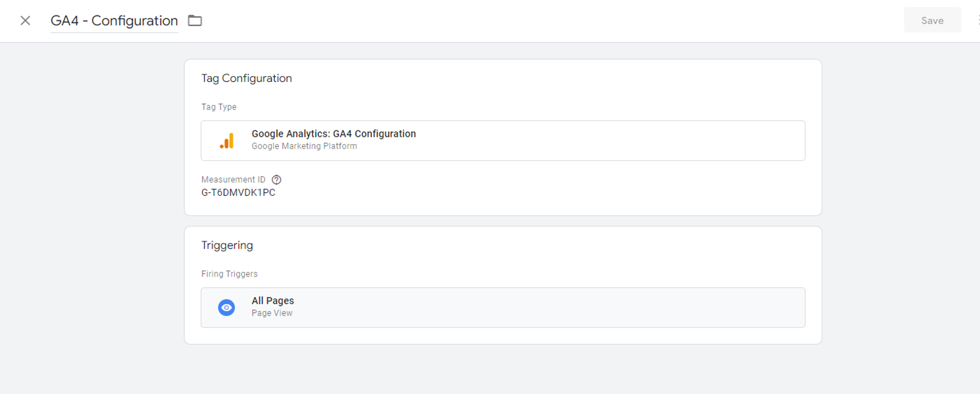The width and height of the screenshot is (980, 394).
Task: Click the folder icon beside tag name
Action: point(195,21)
